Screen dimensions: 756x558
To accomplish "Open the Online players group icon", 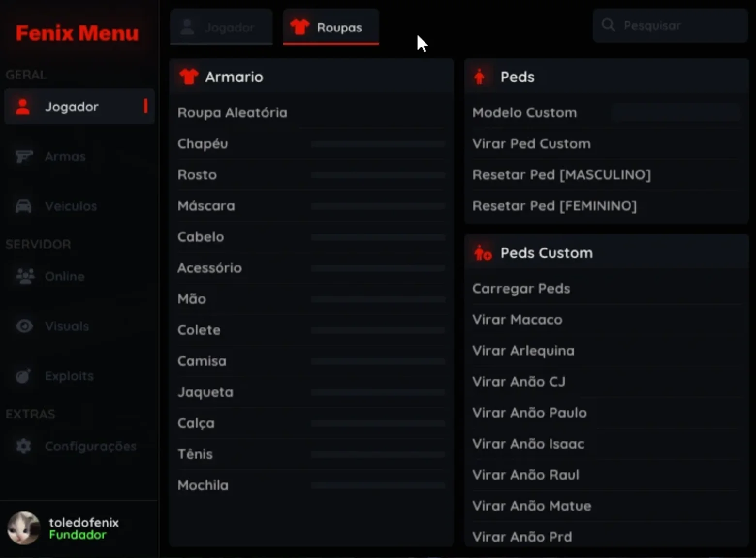I will pos(25,276).
